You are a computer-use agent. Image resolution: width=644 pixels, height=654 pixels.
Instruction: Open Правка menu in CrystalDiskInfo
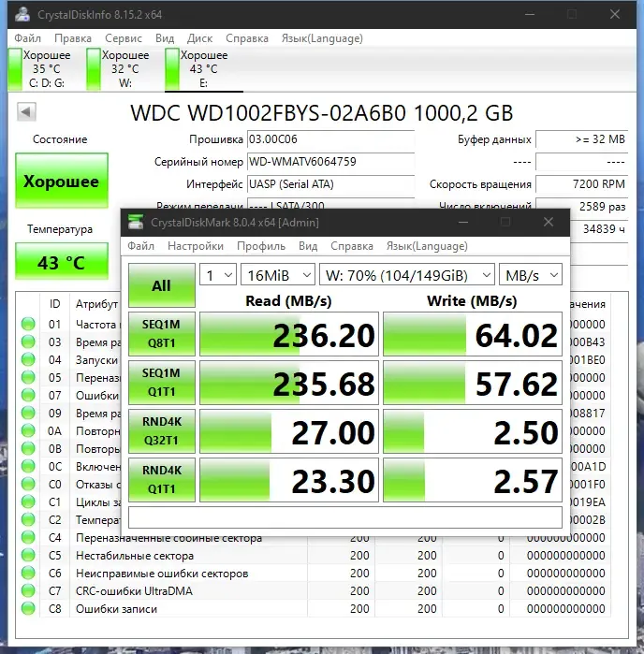[73, 38]
